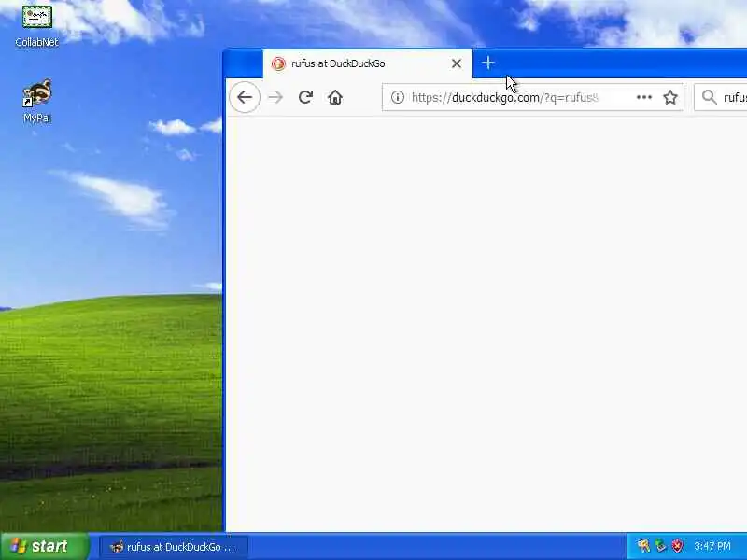Open a new tab with plus button

coord(487,63)
